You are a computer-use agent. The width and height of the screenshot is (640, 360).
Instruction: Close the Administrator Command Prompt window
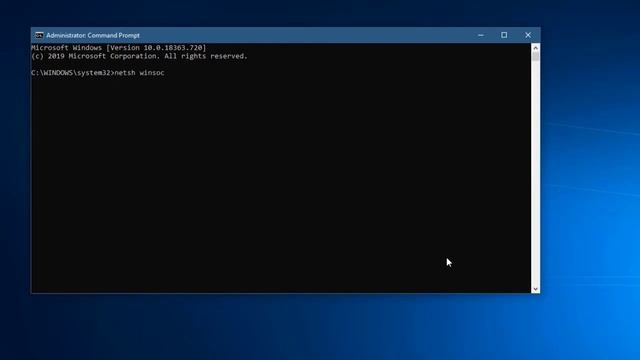[x=528, y=36]
